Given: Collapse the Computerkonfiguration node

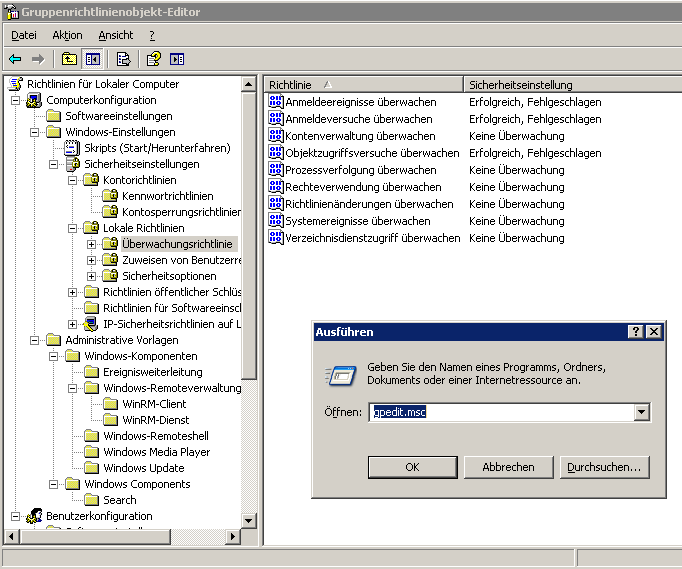Looking at the screenshot, I should (15, 100).
